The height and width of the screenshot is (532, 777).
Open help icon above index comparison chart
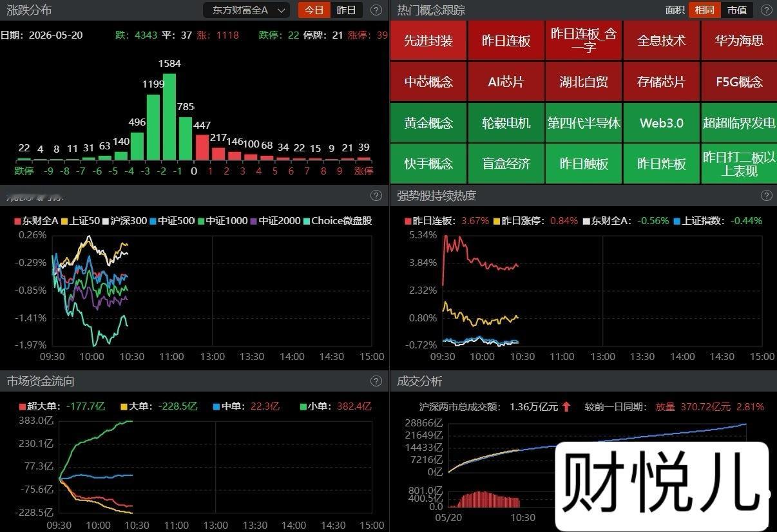377,196
